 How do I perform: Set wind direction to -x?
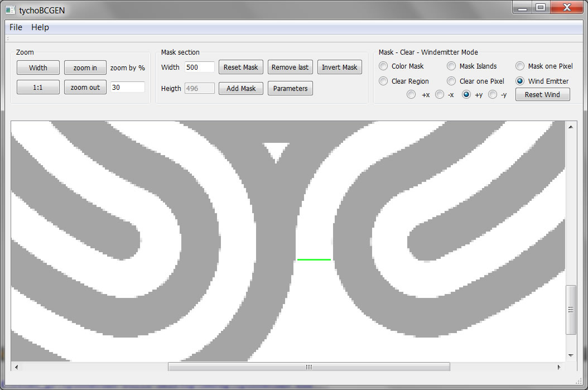point(440,95)
